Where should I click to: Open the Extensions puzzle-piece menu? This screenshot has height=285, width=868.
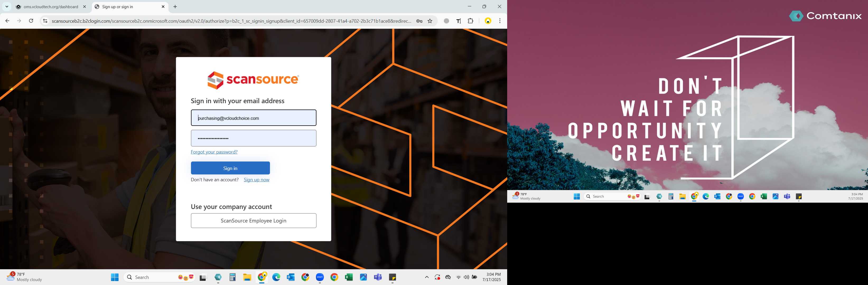click(x=470, y=21)
